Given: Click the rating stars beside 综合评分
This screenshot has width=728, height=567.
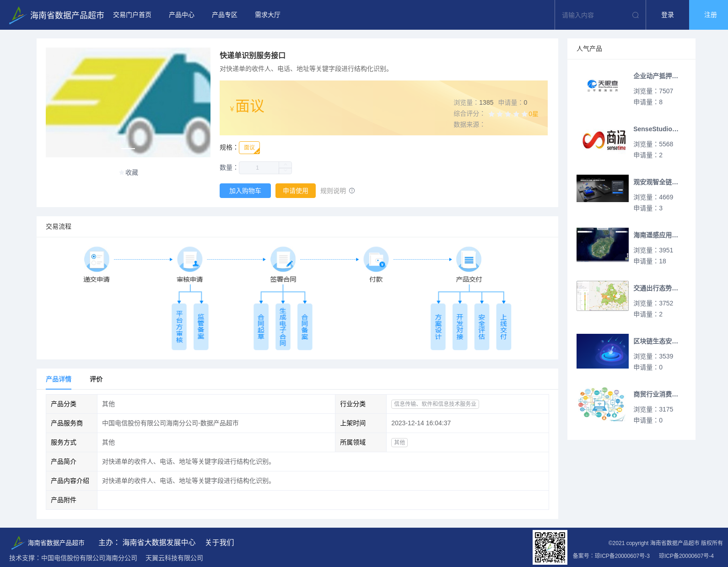Looking at the screenshot, I should (508, 114).
